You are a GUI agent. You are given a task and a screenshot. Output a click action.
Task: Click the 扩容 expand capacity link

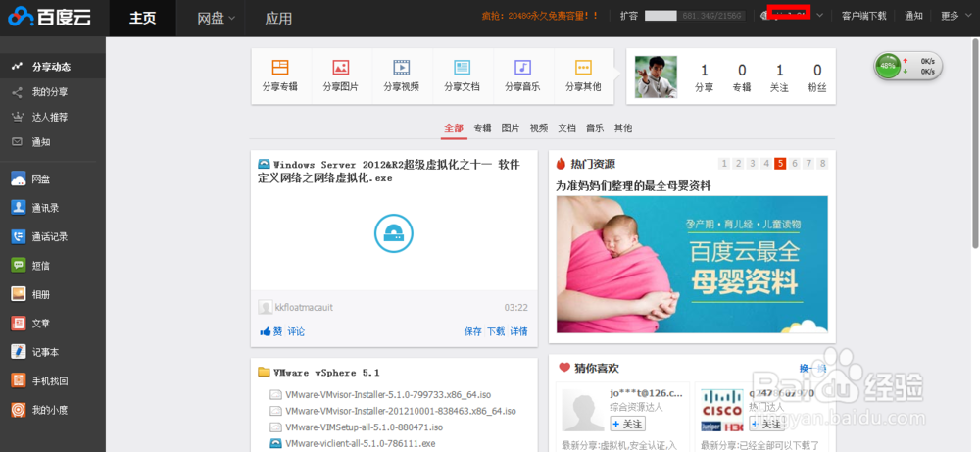(629, 16)
